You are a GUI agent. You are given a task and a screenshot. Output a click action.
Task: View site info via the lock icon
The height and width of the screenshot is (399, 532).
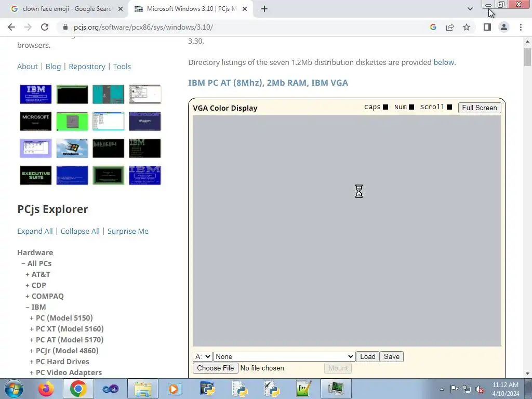pyautogui.click(x=65, y=27)
